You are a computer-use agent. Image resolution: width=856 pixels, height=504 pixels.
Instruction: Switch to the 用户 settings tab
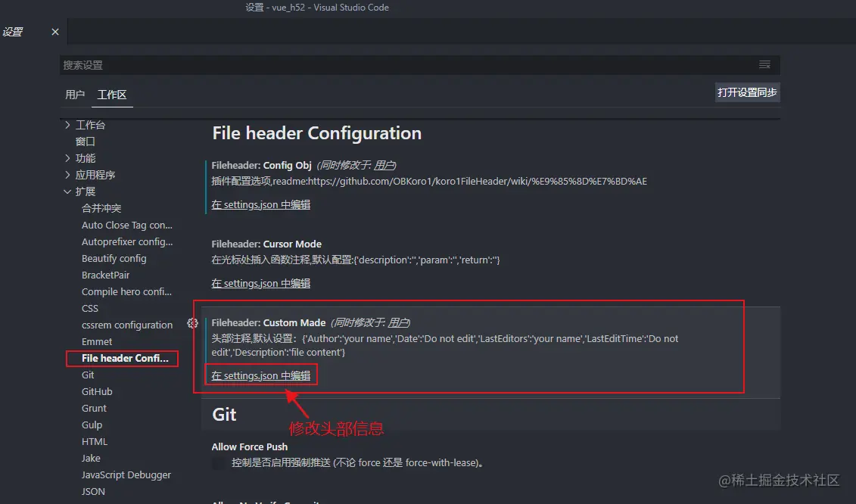(75, 95)
